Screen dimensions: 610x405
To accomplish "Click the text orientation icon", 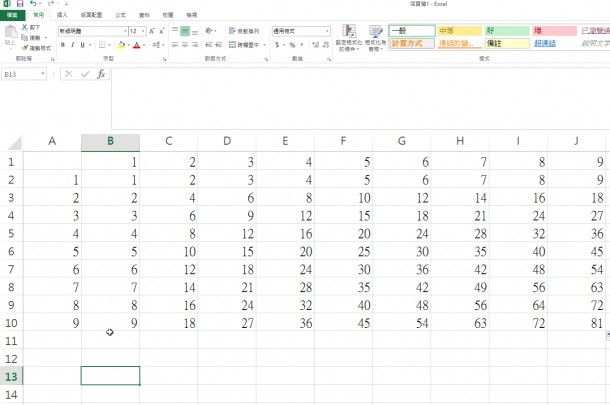I will [x=209, y=31].
